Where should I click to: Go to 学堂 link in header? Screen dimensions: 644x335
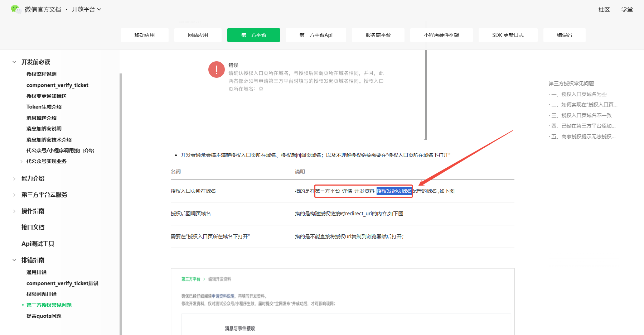point(627,9)
